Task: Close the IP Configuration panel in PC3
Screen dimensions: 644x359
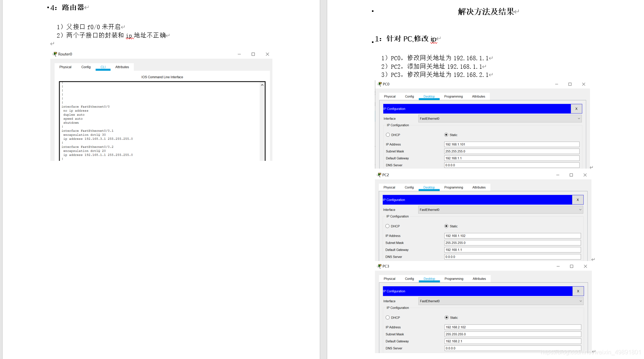Action: 578,291
